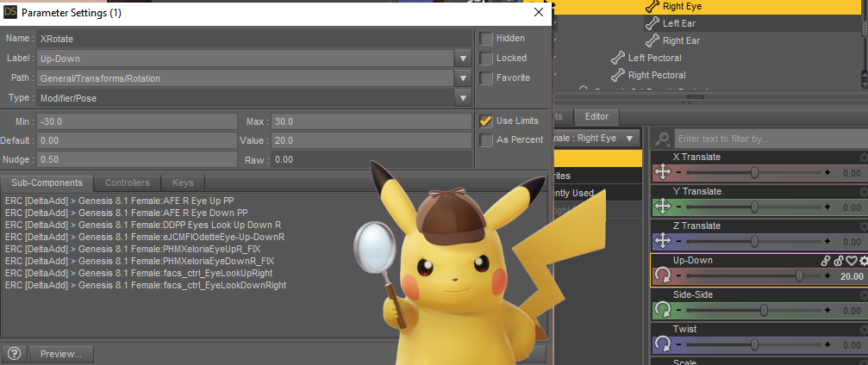Toggle the lock icon on Up-Down

click(x=839, y=261)
